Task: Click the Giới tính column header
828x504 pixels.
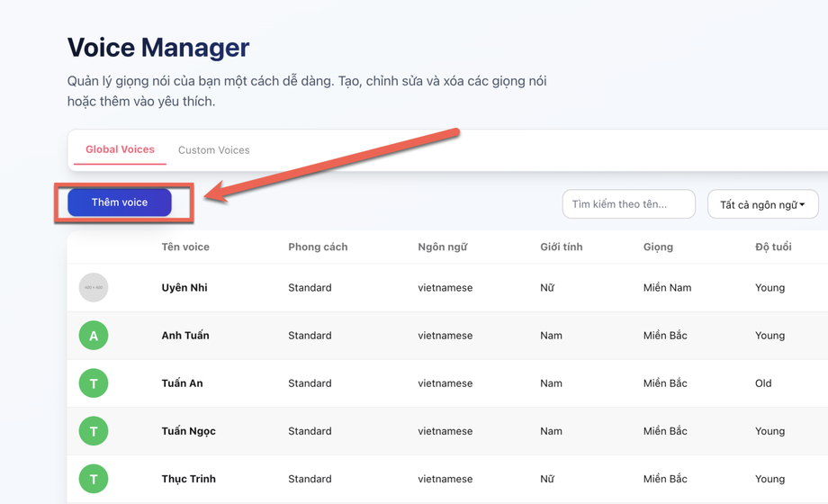Action: [x=562, y=247]
